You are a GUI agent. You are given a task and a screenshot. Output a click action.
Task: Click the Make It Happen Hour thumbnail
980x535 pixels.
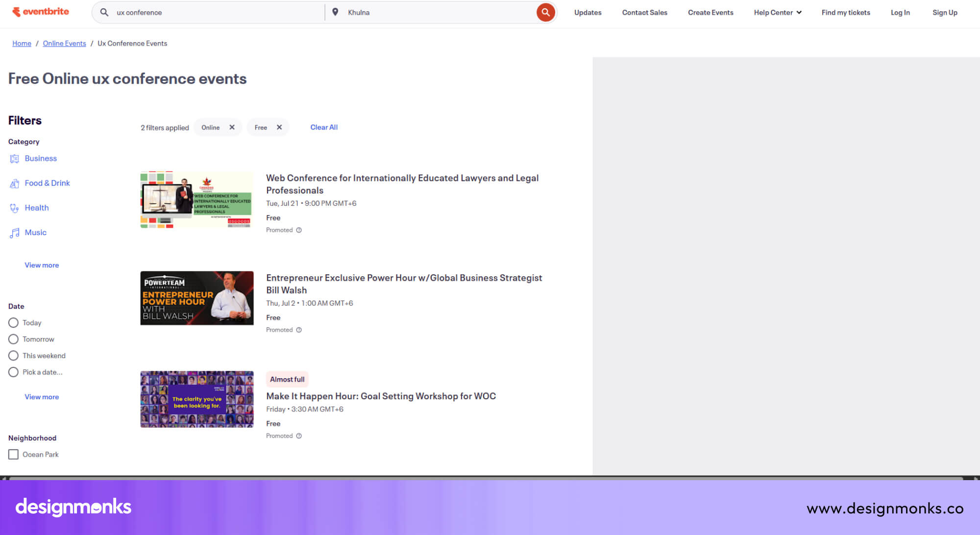[197, 399]
